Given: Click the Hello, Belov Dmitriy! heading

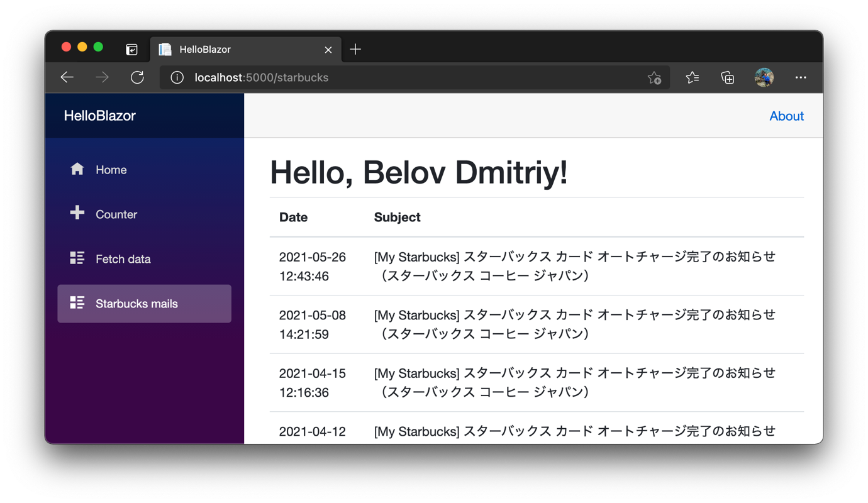Looking at the screenshot, I should 419,172.
